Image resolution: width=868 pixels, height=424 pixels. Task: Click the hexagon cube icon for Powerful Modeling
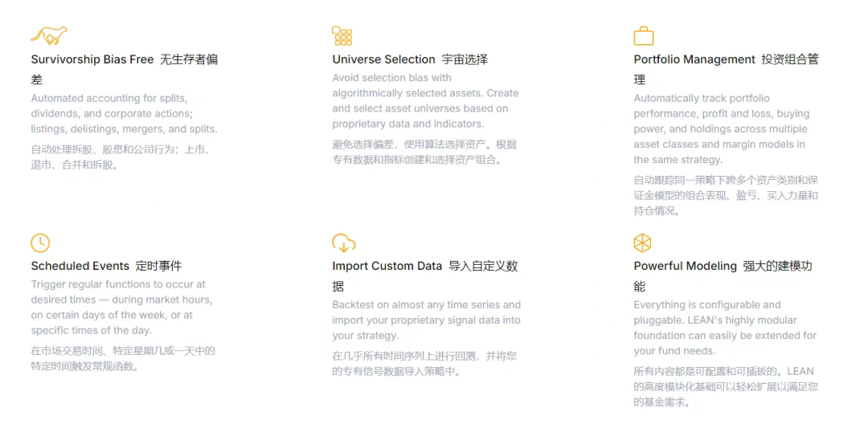click(x=642, y=243)
